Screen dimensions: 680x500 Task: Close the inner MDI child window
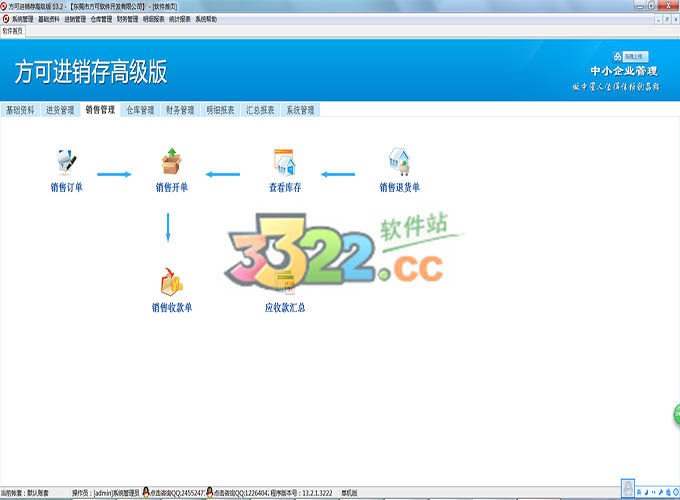pos(675,20)
